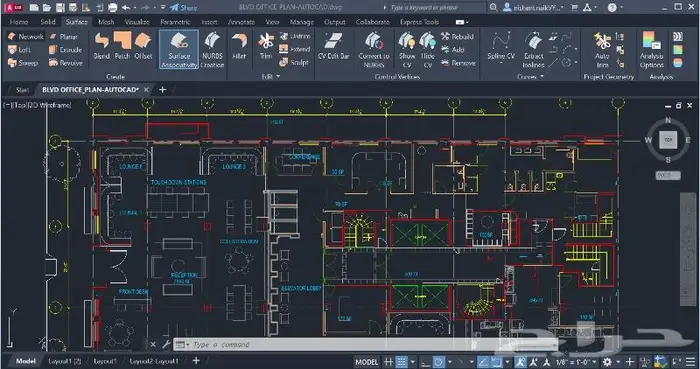Click the Show CV tool
The width and height of the screenshot is (700, 369).
[x=407, y=50]
